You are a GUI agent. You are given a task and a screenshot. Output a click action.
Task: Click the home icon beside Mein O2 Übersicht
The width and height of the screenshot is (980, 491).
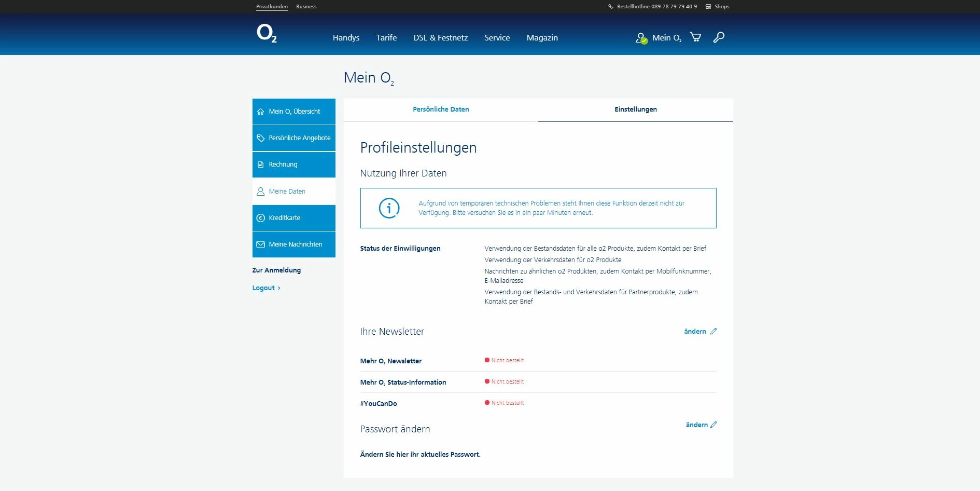point(261,112)
